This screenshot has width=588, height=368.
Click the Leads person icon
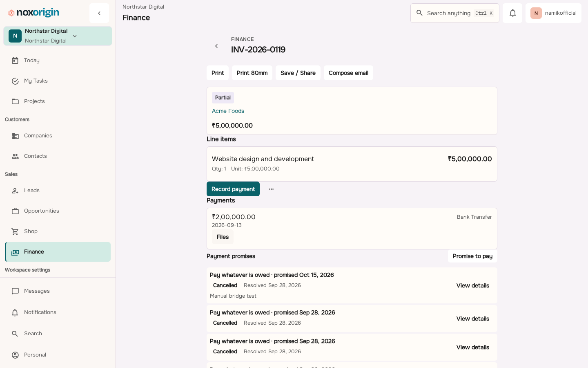(x=15, y=191)
